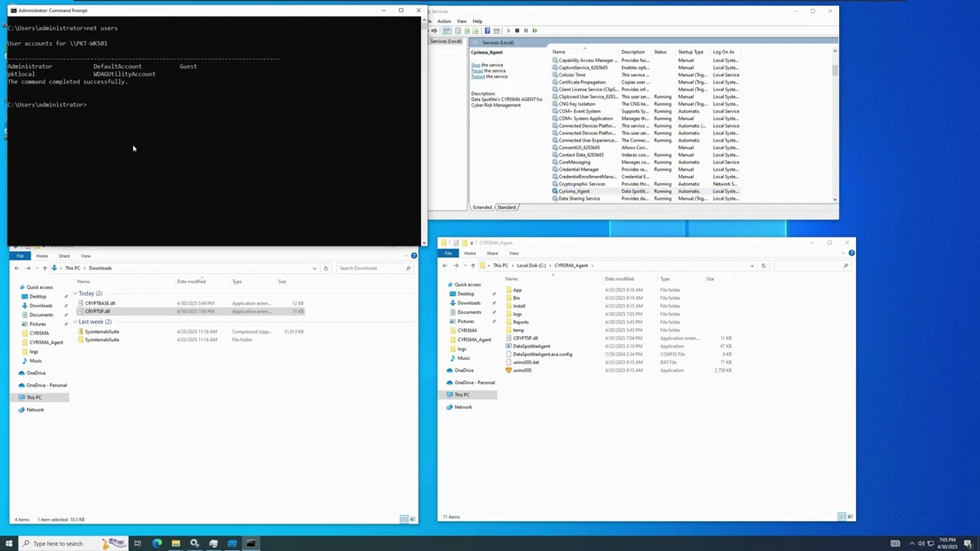Open Quick Access Toolbar dropdown in CYRISMA_Agent title bar
The width and height of the screenshot is (980, 551).
(472, 243)
